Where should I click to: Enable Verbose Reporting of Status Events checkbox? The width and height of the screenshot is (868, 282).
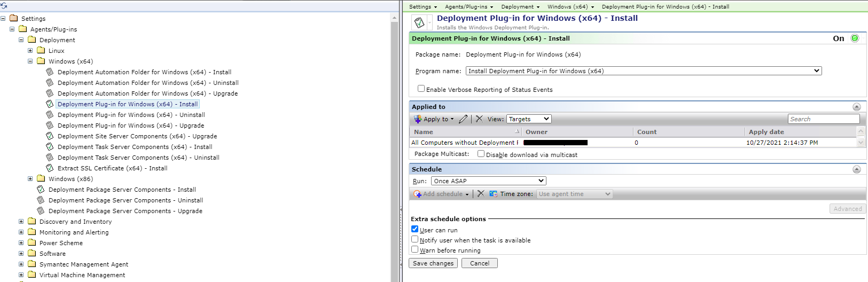coord(421,89)
